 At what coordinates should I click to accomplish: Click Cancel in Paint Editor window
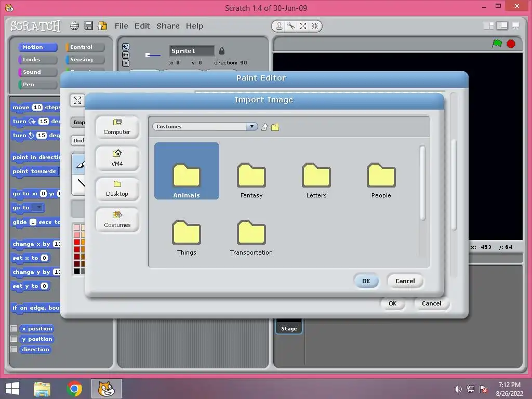(432, 303)
